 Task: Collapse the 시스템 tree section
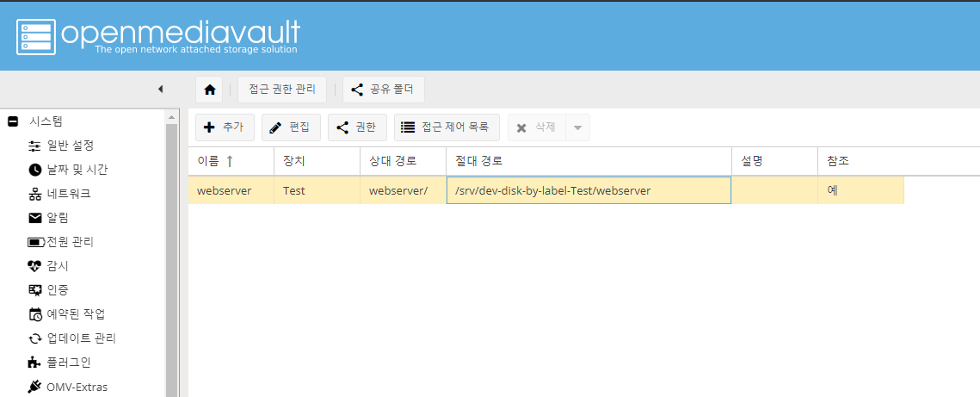click(13, 121)
